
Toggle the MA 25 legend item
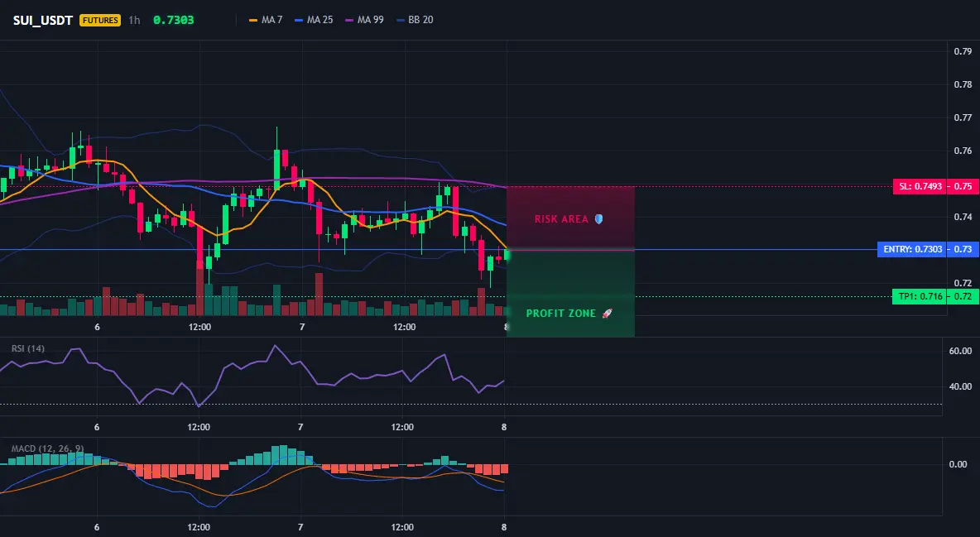pyautogui.click(x=314, y=20)
